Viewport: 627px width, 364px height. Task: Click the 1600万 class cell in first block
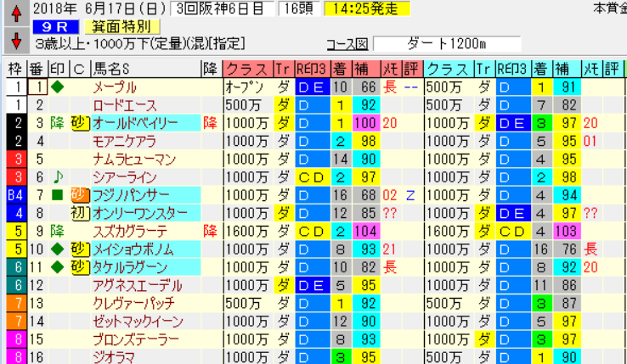pyautogui.click(x=246, y=231)
